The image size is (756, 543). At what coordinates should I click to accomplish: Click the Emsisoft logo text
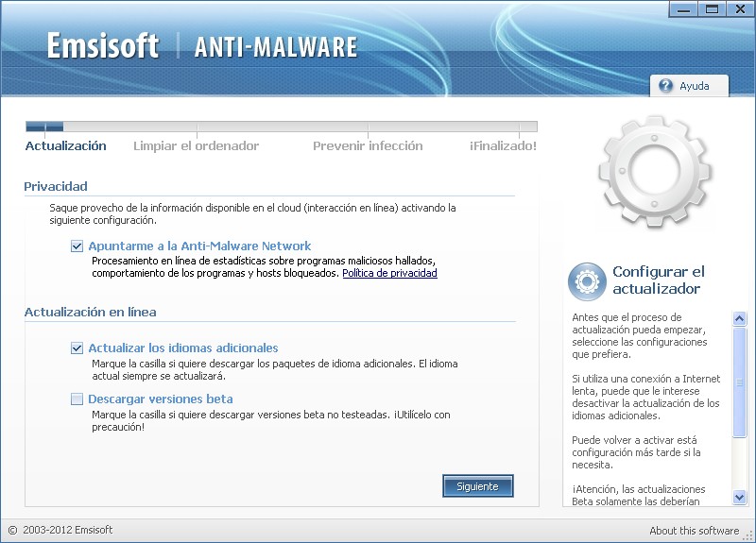pos(103,45)
